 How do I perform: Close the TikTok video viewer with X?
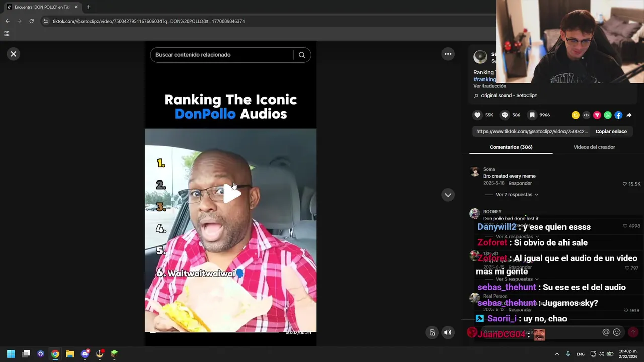pyautogui.click(x=14, y=54)
